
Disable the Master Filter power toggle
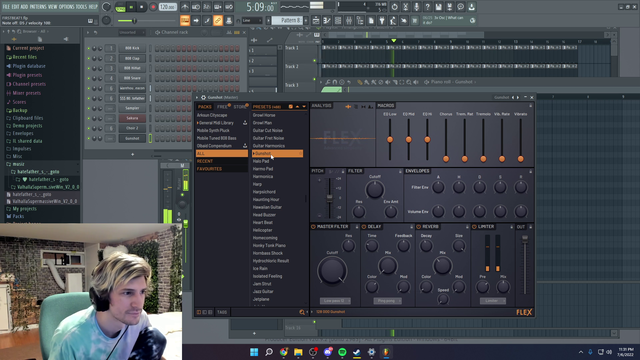[313, 227]
